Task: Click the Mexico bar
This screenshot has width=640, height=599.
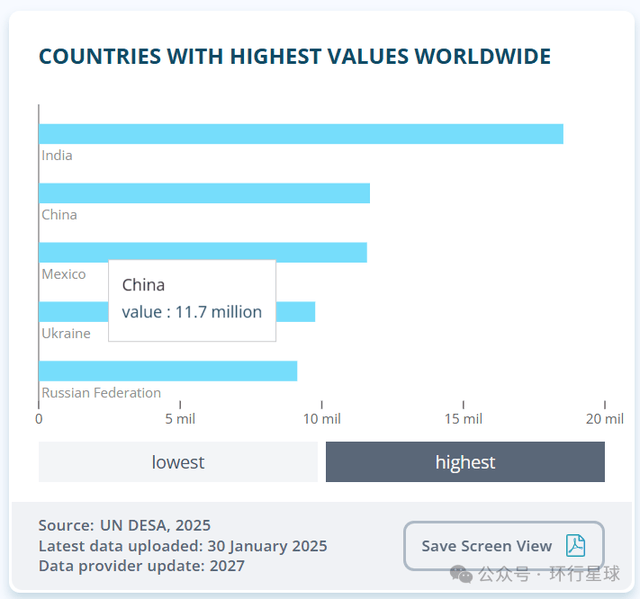Action: (x=320, y=252)
